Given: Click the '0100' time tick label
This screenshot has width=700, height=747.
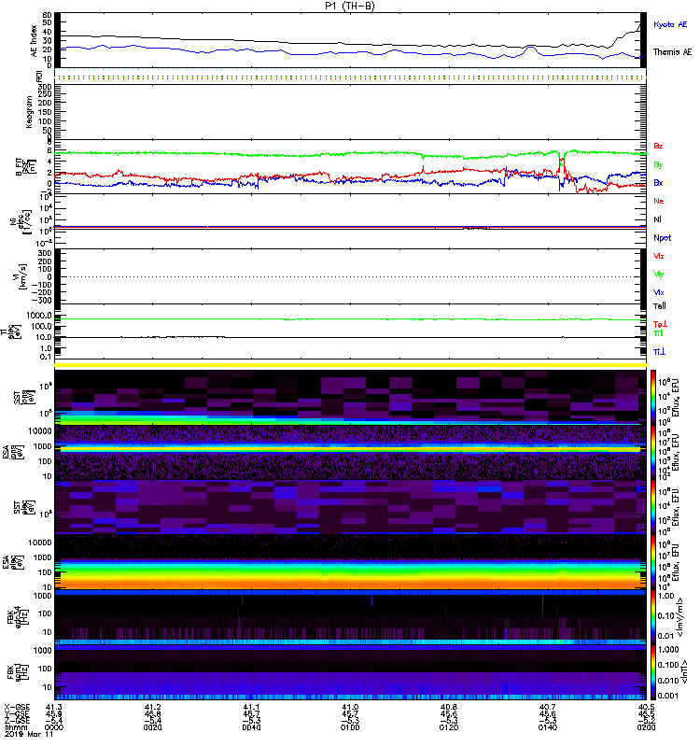Looking at the screenshot, I should [350, 727].
